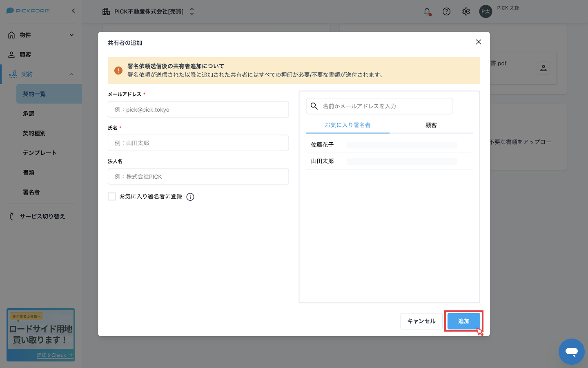Image resolution: width=588 pixels, height=368 pixels.
Task: Click the 名前かメールアドレス search field
Action: [384, 106]
